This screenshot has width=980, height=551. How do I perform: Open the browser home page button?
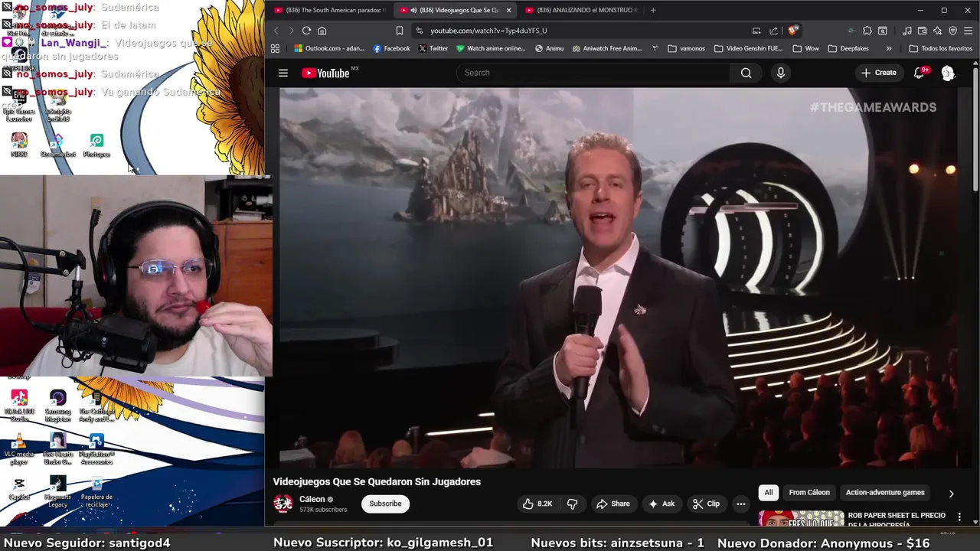pos(322,31)
